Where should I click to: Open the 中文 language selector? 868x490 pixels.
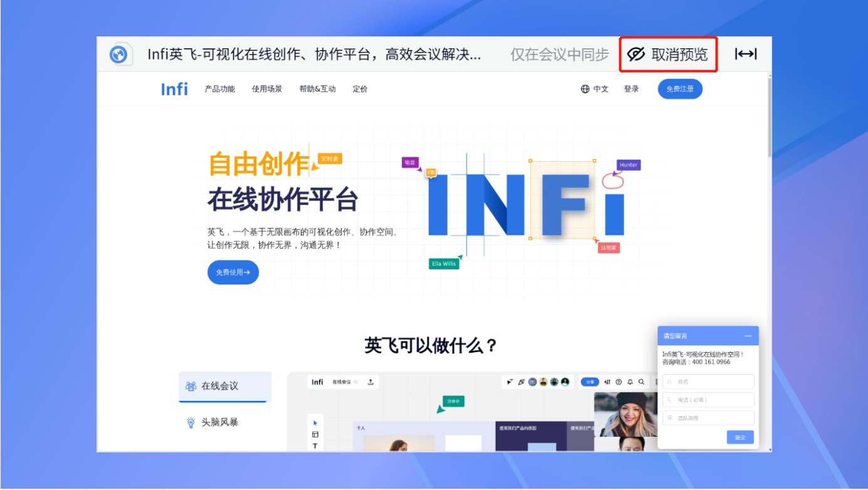coord(594,89)
